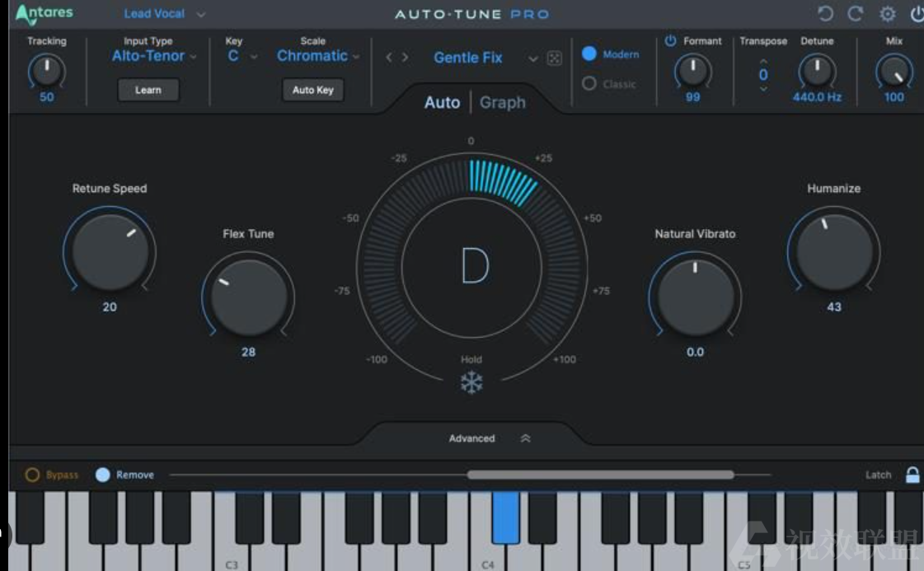Click the preset dice randomize icon
This screenshot has width=924, height=571.
click(555, 58)
